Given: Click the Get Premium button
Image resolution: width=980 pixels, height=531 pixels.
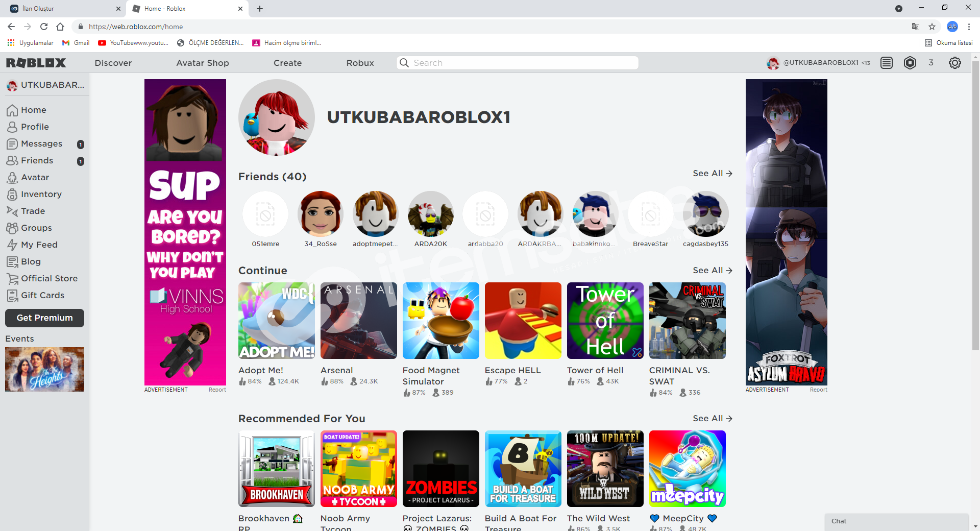Looking at the screenshot, I should 44,318.
